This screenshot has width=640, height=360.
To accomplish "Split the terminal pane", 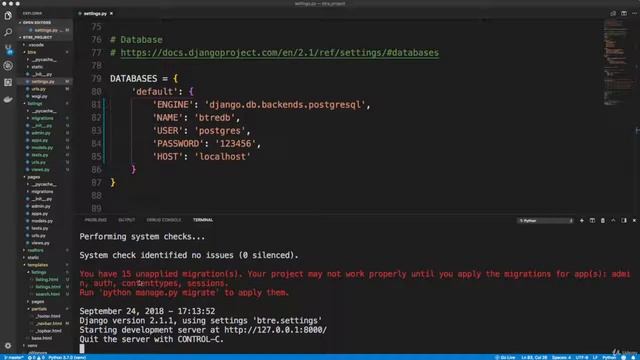I will tap(592, 220).
